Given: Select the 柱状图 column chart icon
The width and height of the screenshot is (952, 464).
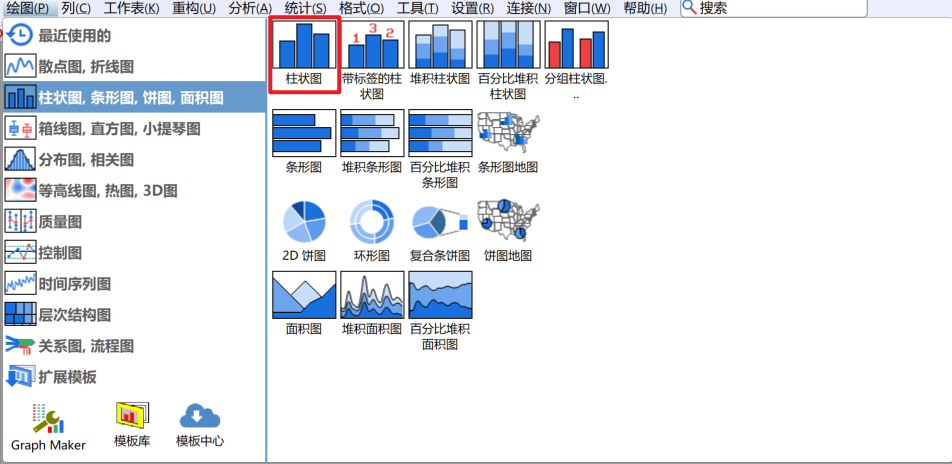Looking at the screenshot, I should 304,47.
